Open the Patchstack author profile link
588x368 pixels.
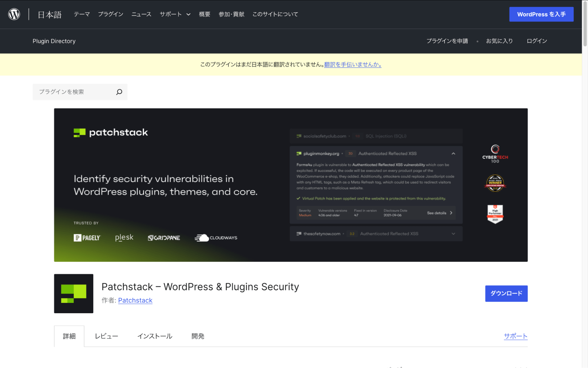click(x=135, y=300)
